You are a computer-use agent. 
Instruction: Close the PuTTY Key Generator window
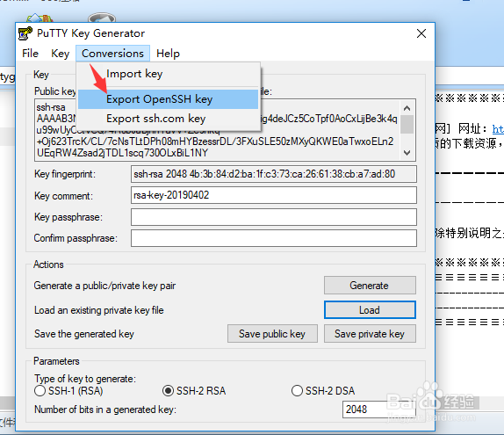pos(421,33)
